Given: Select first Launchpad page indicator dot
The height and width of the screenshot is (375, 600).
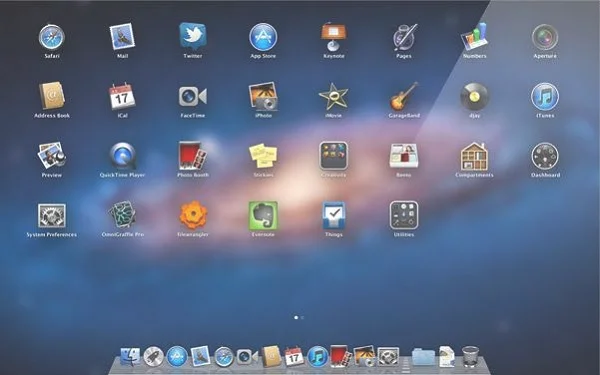Looking at the screenshot, I should [x=296, y=317].
